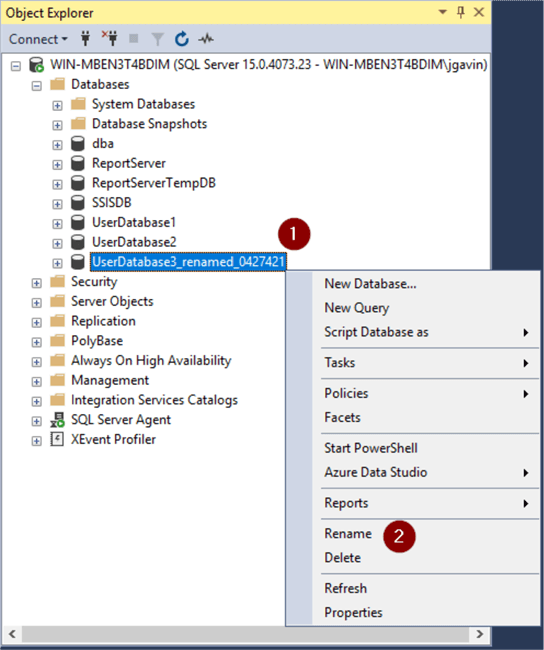544x650 pixels.
Task: Click the Stop square toolbar icon
Action: [134, 39]
